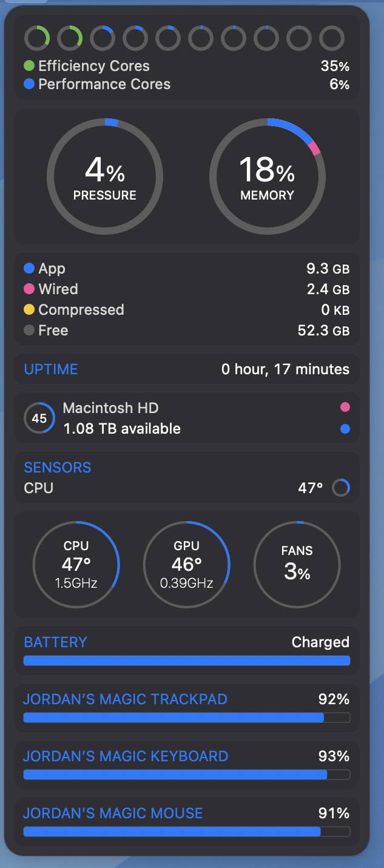This screenshot has height=868, width=384.
Task: Click the App memory 9.3 GB row
Action: [x=186, y=269]
